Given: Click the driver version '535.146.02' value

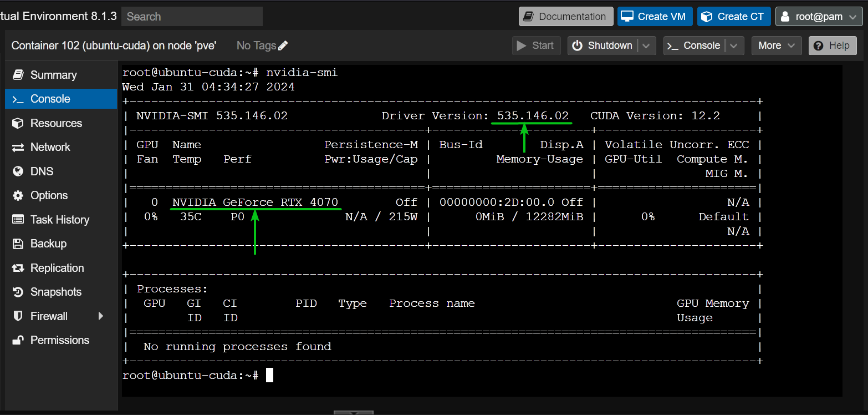Looking at the screenshot, I should [x=533, y=116].
